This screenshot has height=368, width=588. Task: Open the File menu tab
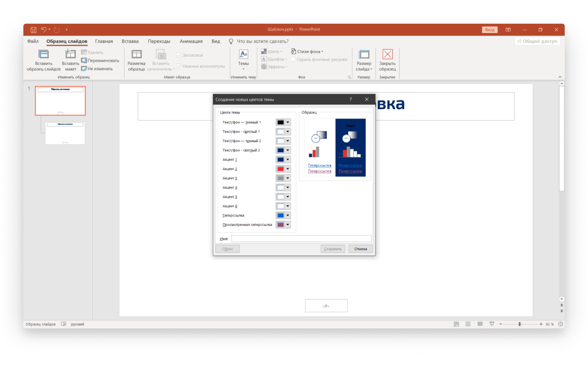[x=33, y=41]
